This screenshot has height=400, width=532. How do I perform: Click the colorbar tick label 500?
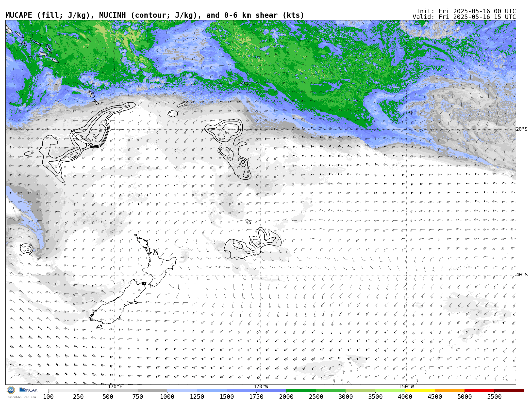(x=108, y=397)
